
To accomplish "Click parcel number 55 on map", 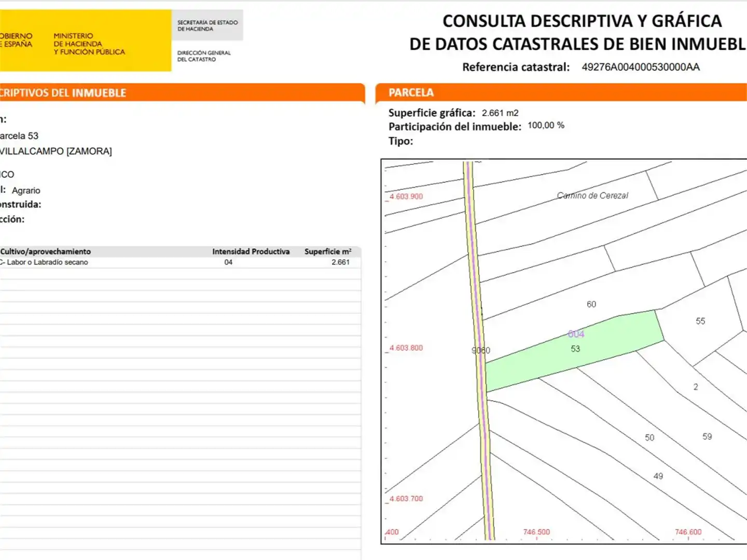I will point(700,321).
